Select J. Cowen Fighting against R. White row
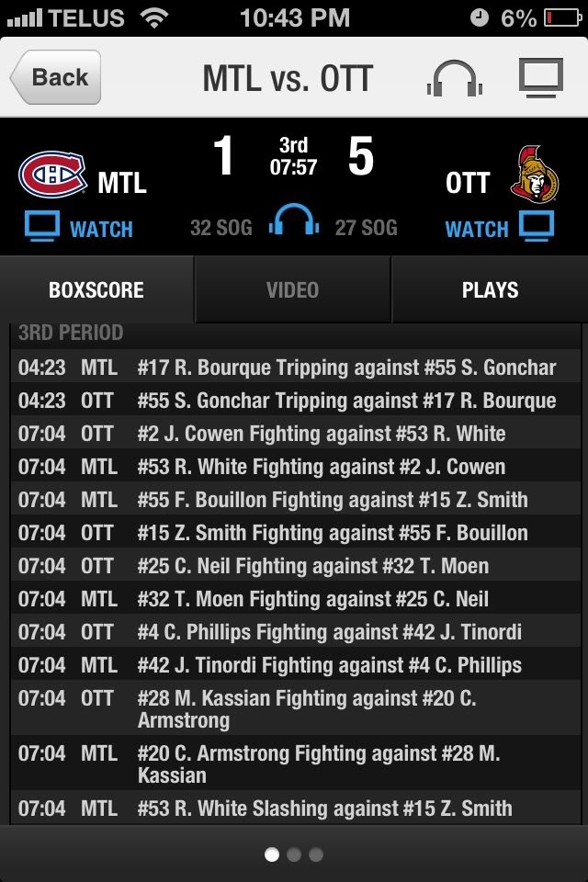588x882 pixels. pos(296,434)
